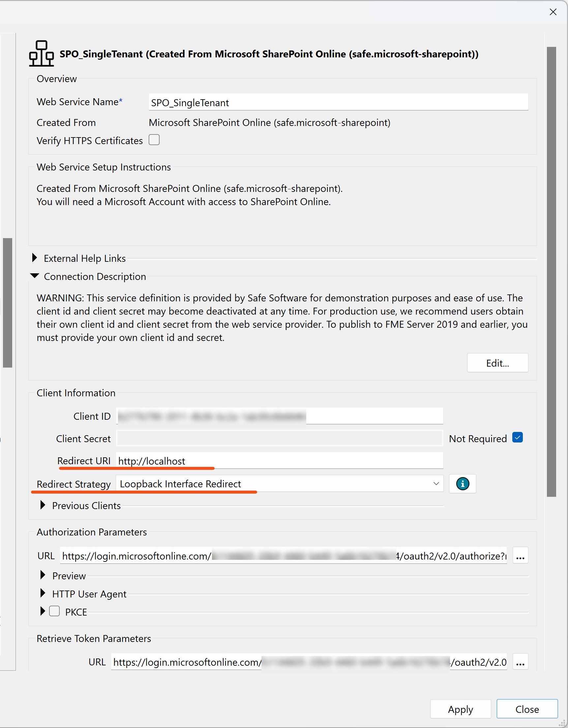Click the left panel scrollbar thumb
568x728 pixels.
tap(7, 303)
